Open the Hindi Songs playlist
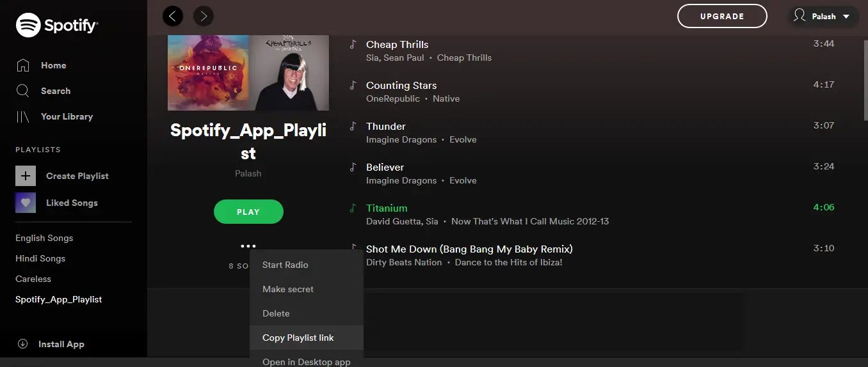 click(40, 258)
